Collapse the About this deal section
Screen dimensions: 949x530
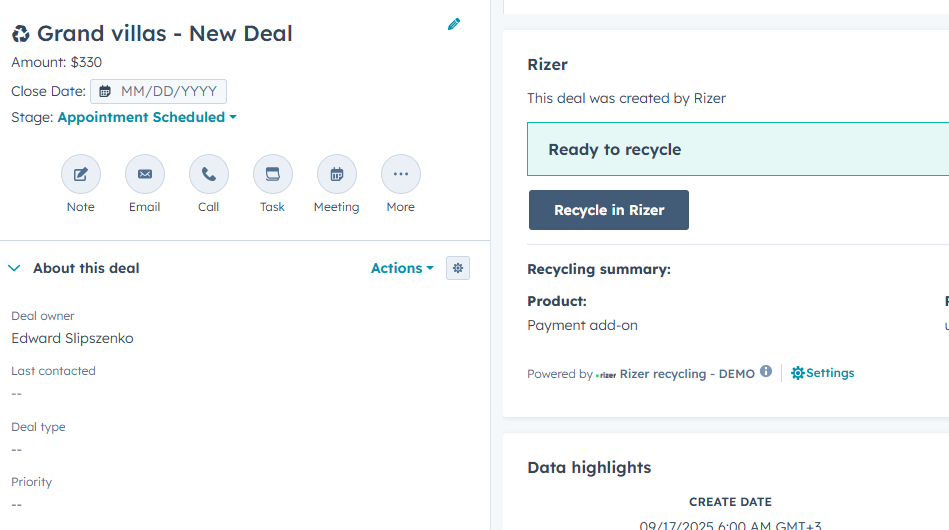click(x=15, y=268)
